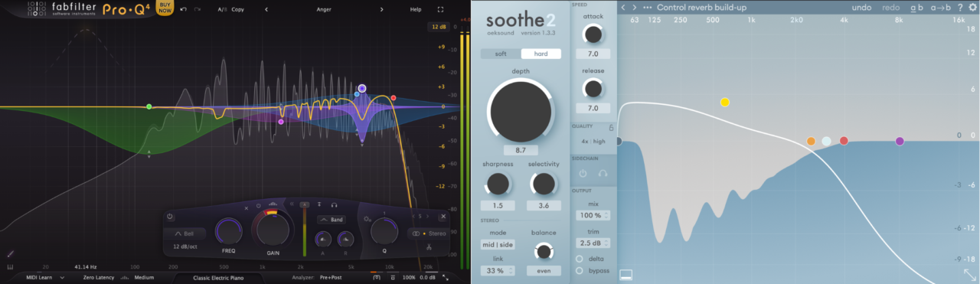Copy A/B state in Pro-Q
The image size is (980, 284).
tap(237, 10)
